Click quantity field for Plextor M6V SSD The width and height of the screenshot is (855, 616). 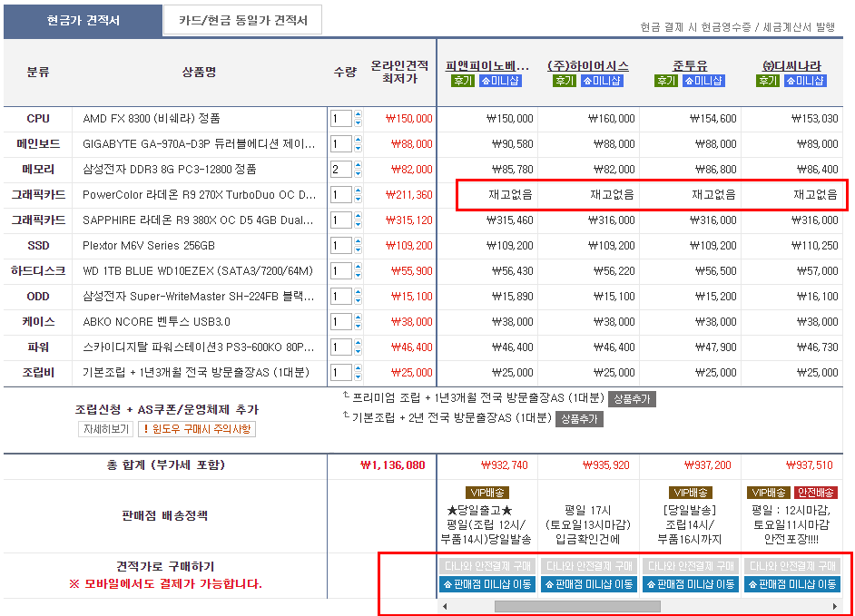340,245
